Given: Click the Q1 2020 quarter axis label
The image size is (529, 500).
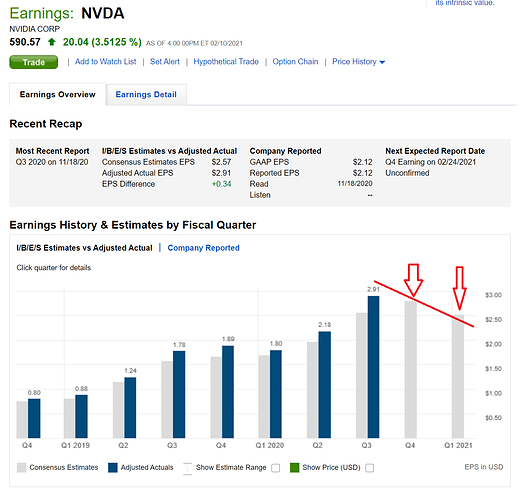Looking at the screenshot, I should [x=270, y=446].
